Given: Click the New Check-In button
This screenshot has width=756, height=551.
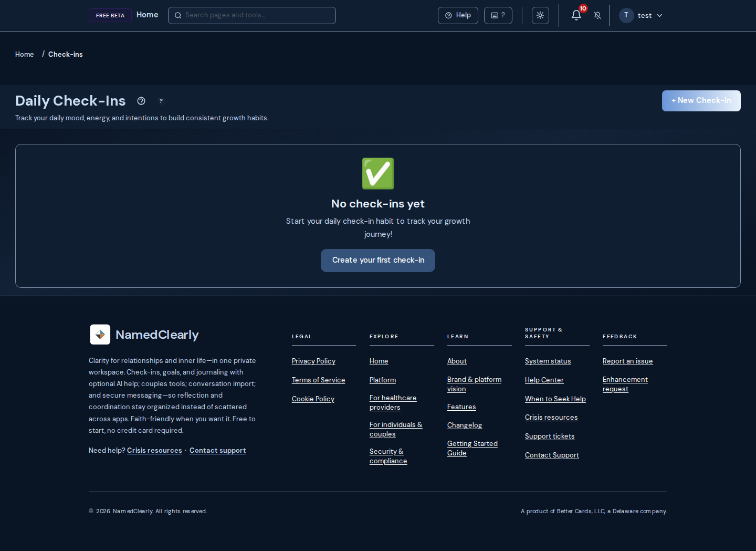Looking at the screenshot, I should coord(701,101).
